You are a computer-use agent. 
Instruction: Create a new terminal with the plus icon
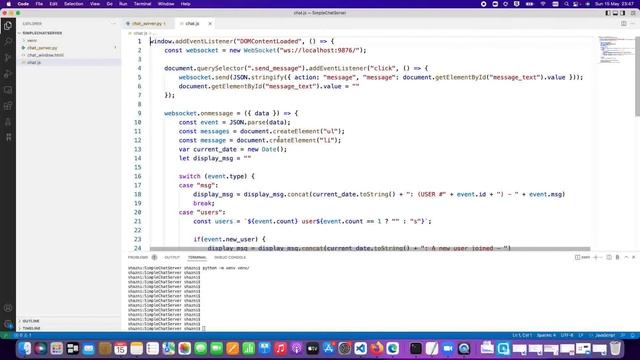596,257
